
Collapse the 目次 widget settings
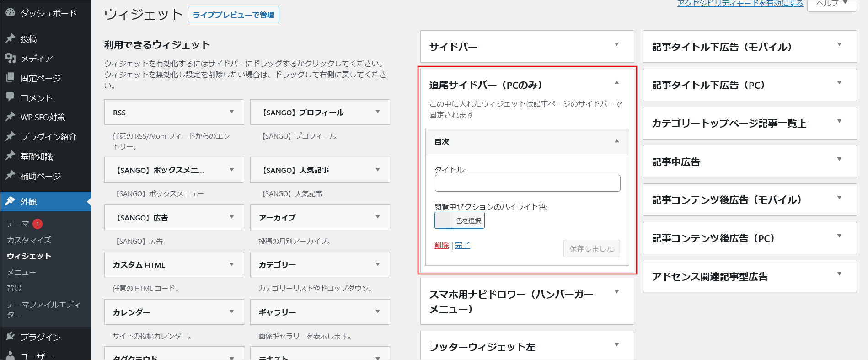(616, 141)
